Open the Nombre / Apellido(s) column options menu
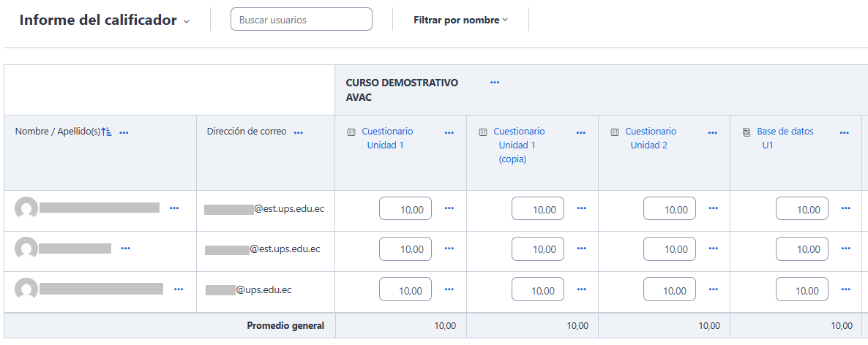 tap(124, 132)
